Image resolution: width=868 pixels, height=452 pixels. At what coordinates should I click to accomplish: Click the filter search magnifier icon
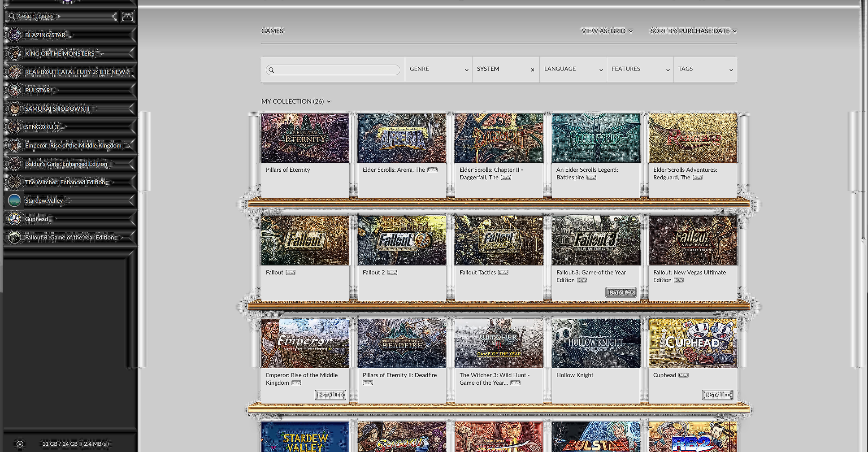click(x=271, y=70)
